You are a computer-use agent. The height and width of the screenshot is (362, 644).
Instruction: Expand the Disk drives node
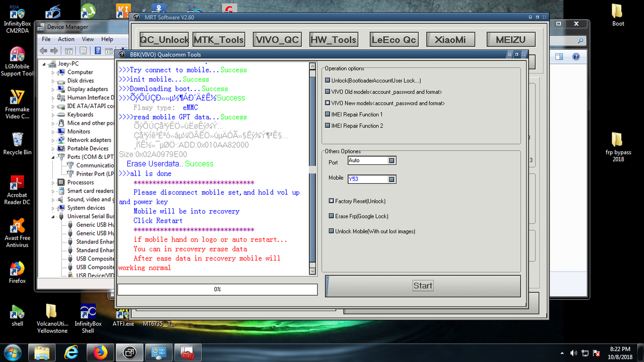53,81
